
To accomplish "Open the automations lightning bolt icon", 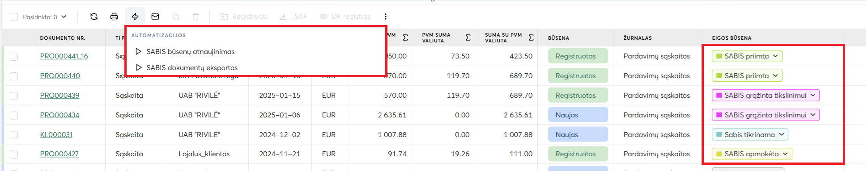I will (135, 17).
